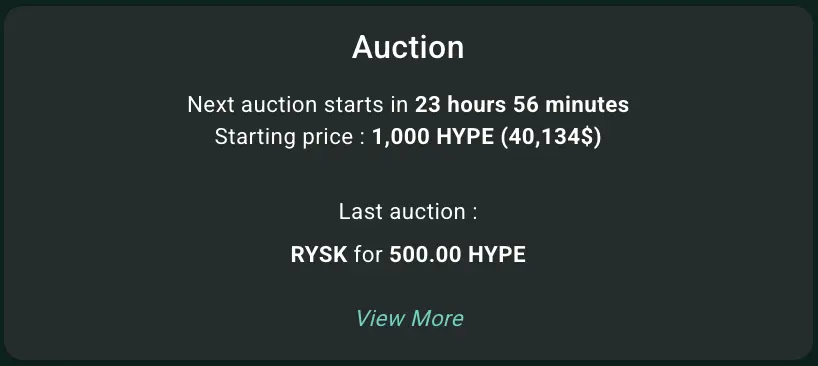Click the "Starting price :" label
The width and height of the screenshot is (818, 366).
tap(290, 137)
